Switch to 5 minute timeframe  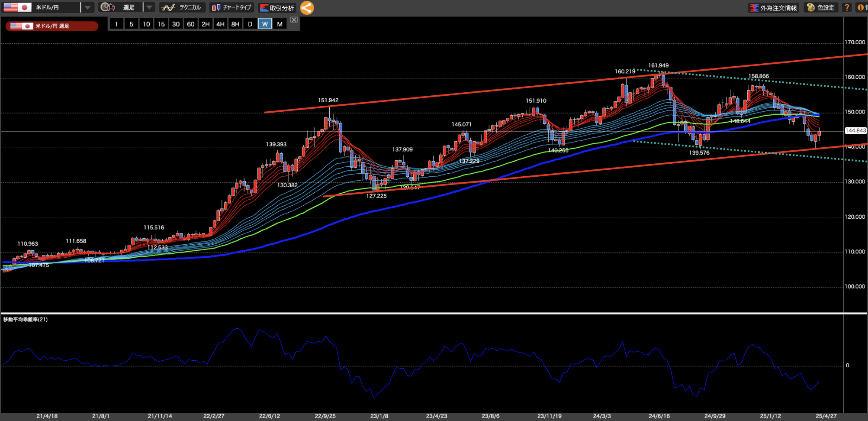point(131,24)
